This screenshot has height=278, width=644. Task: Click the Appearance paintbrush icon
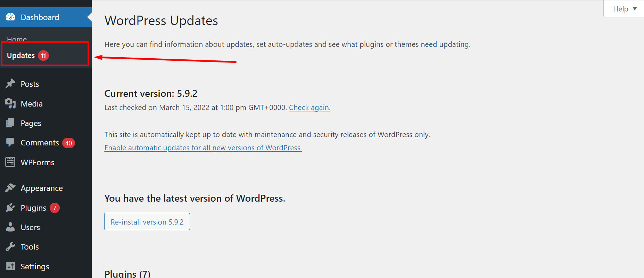[10, 188]
